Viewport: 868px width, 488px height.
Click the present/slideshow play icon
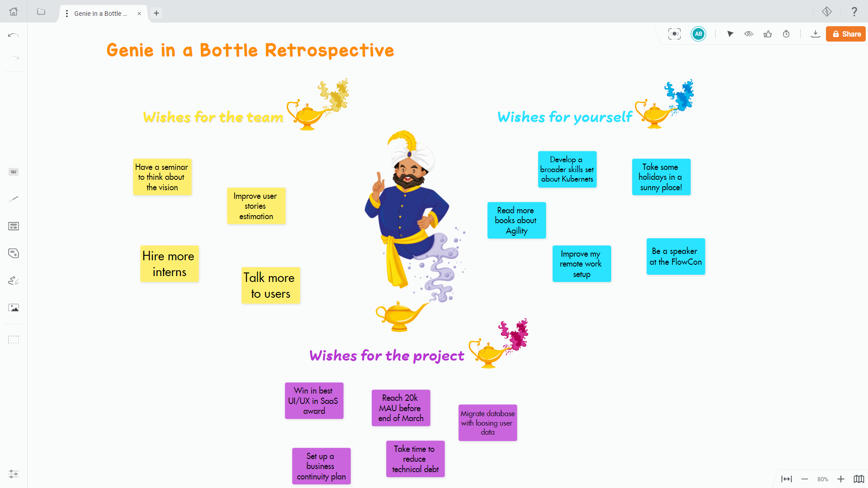click(730, 34)
